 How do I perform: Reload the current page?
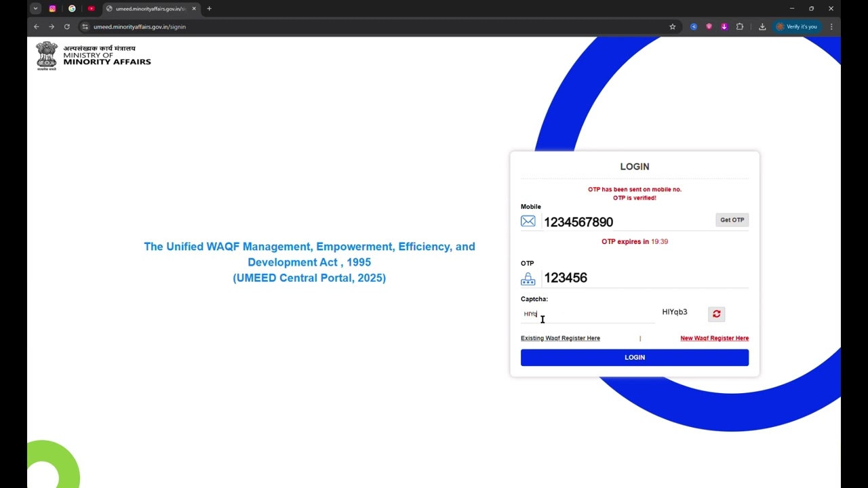pyautogui.click(x=66, y=26)
